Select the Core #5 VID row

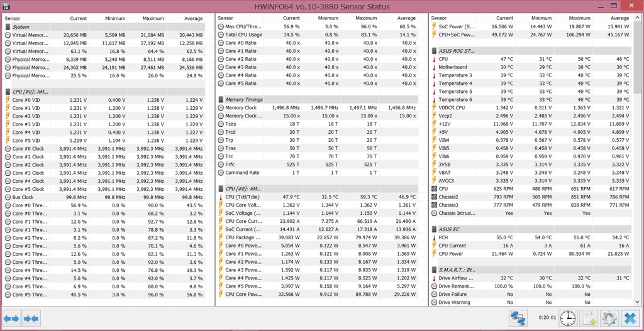click(104, 140)
